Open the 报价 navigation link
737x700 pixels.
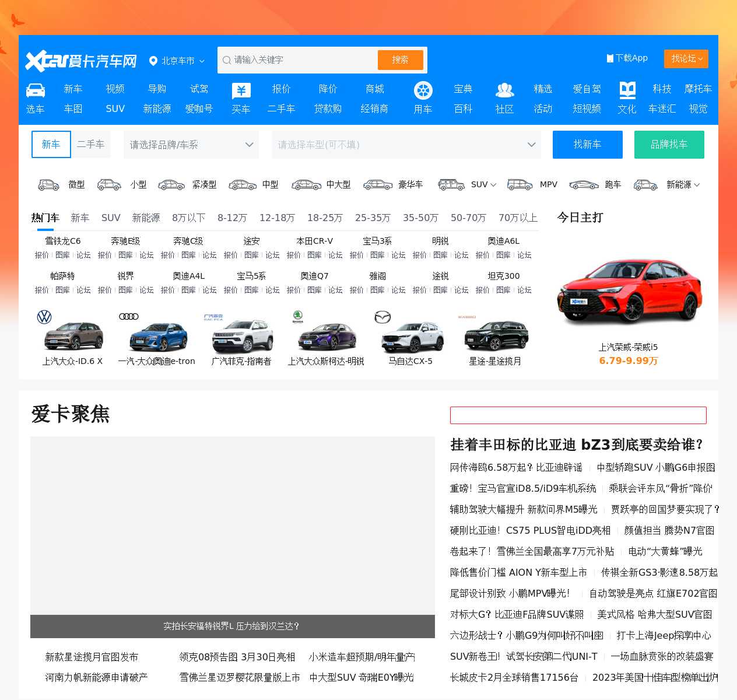pyautogui.click(x=281, y=89)
